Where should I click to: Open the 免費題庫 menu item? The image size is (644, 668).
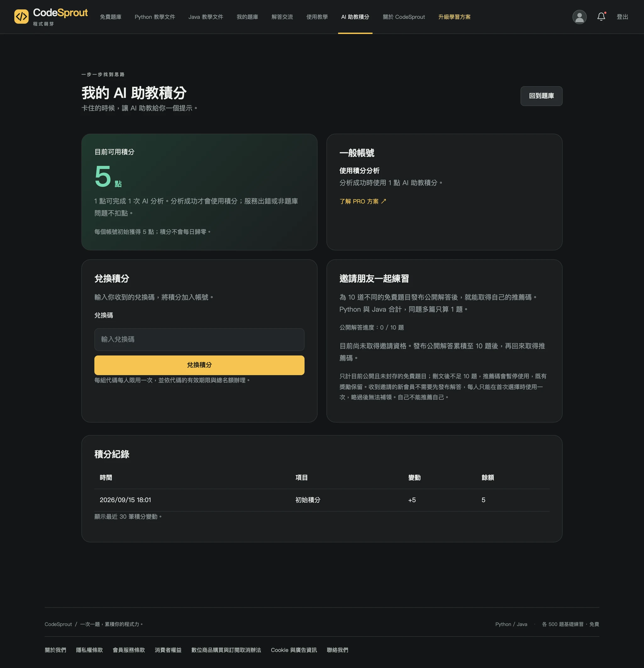tap(110, 17)
